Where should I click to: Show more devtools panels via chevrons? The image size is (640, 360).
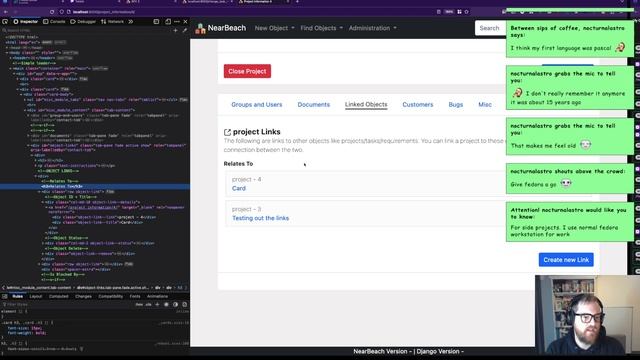pyautogui.click(x=131, y=22)
